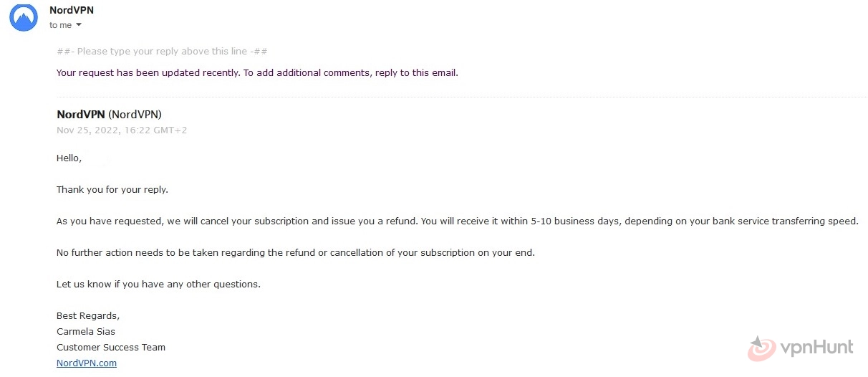Click the NordVPN mountain avatar icon
This screenshot has height=377, width=868.
[24, 17]
